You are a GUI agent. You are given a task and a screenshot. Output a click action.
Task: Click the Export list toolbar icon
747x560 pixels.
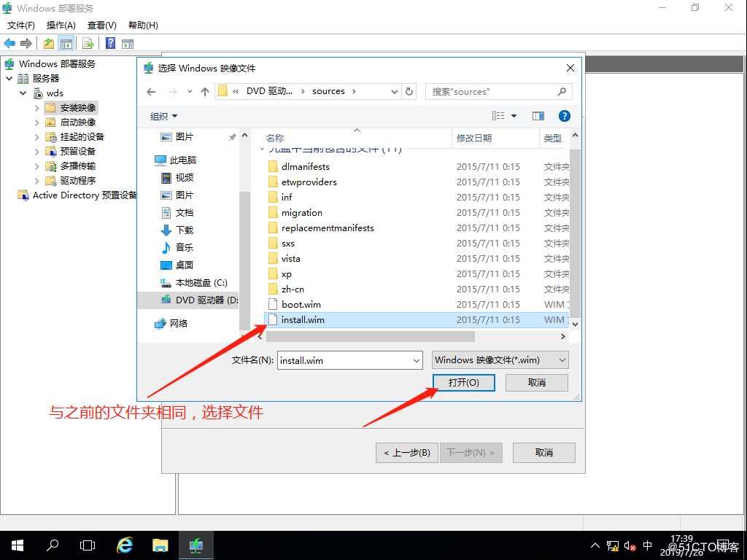(x=88, y=43)
